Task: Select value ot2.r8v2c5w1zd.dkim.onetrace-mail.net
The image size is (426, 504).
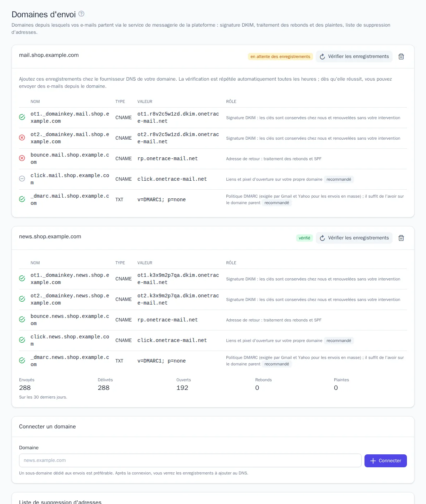Action: (178, 138)
